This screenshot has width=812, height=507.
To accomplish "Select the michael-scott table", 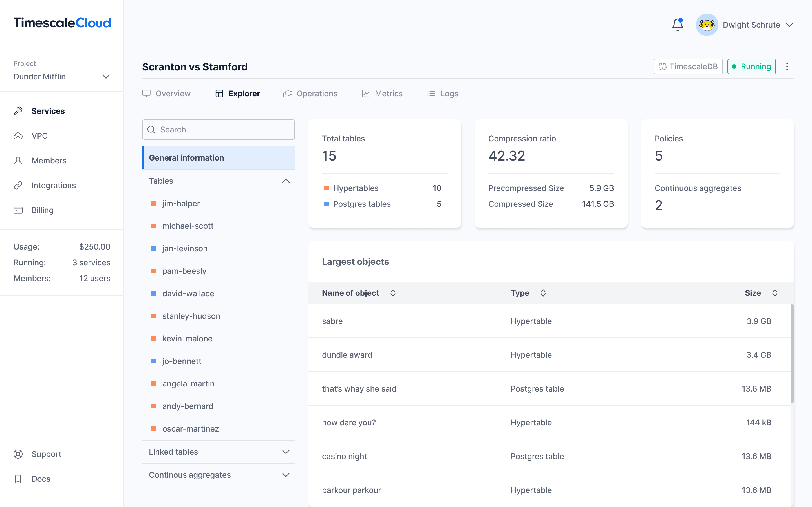I will pos(187,226).
